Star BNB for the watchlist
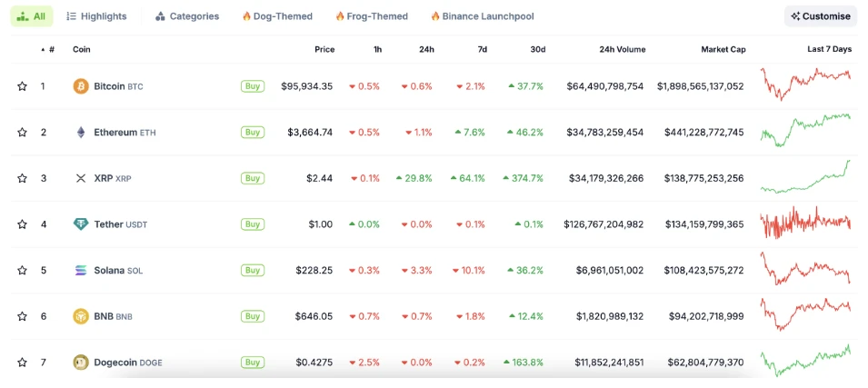 pyautogui.click(x=22, y=316)
